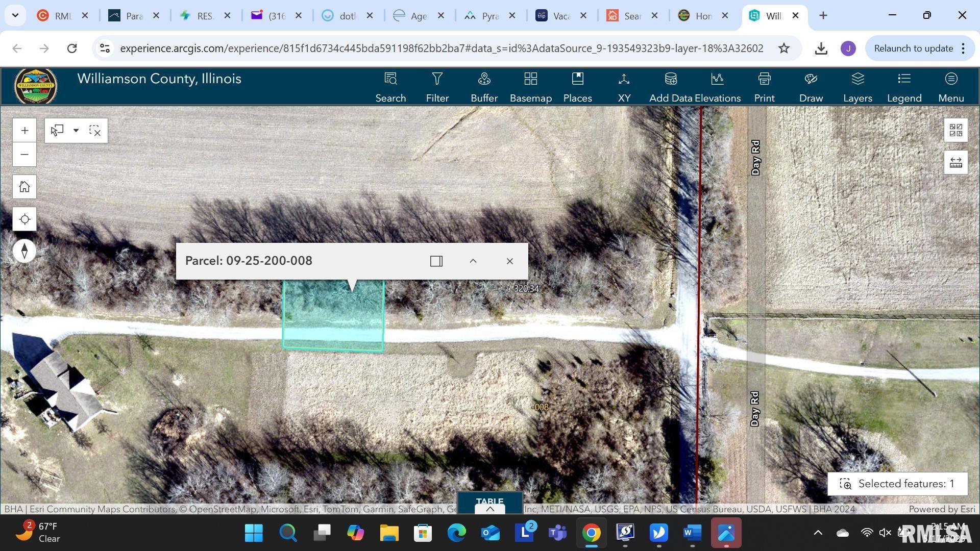The height and width of the screenshot is (551, 980).
Task: Select the Draw tool
Action: tap(811, 86)
